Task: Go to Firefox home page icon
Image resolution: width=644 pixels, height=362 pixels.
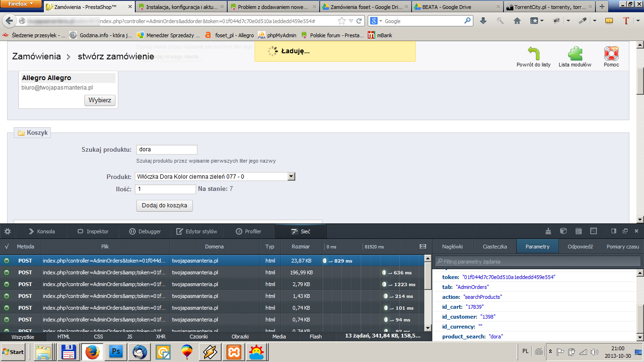Action: pos(517,21)
